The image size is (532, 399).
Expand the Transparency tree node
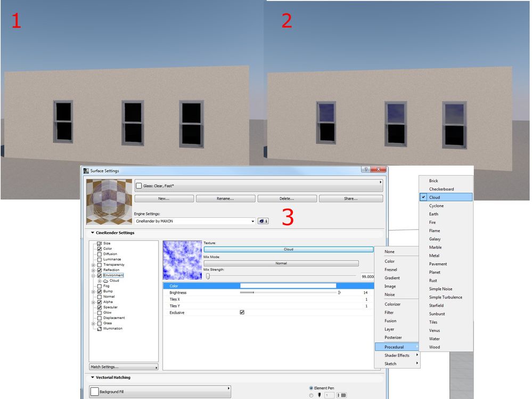(x=93, y=265)
